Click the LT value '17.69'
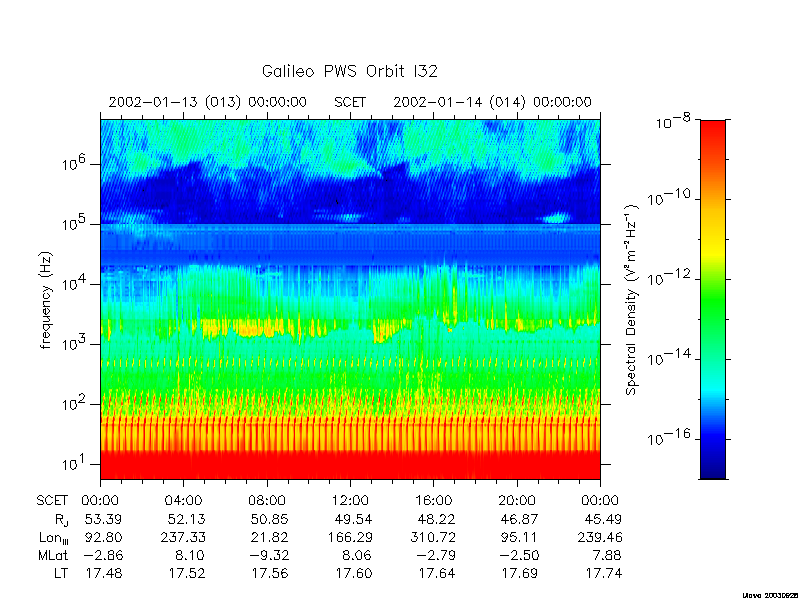 point(520,573)
